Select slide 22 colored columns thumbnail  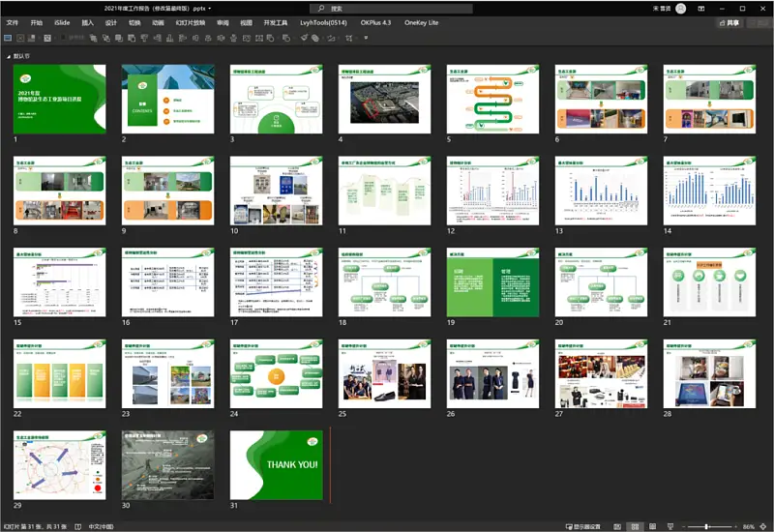59,373
